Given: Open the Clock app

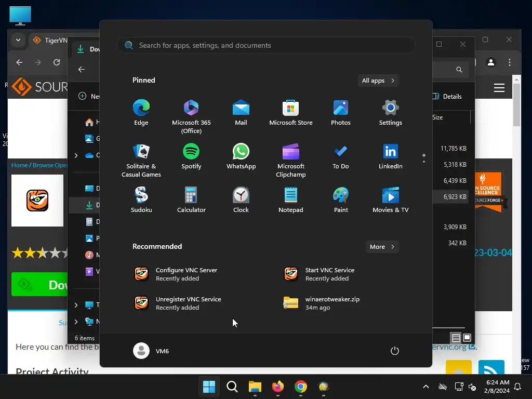Looking at the screenshot, I should (x=241, y=200).
